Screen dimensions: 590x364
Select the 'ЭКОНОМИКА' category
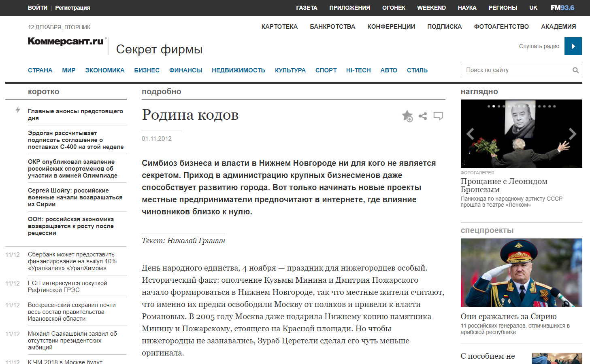click(x=105, y=70)
